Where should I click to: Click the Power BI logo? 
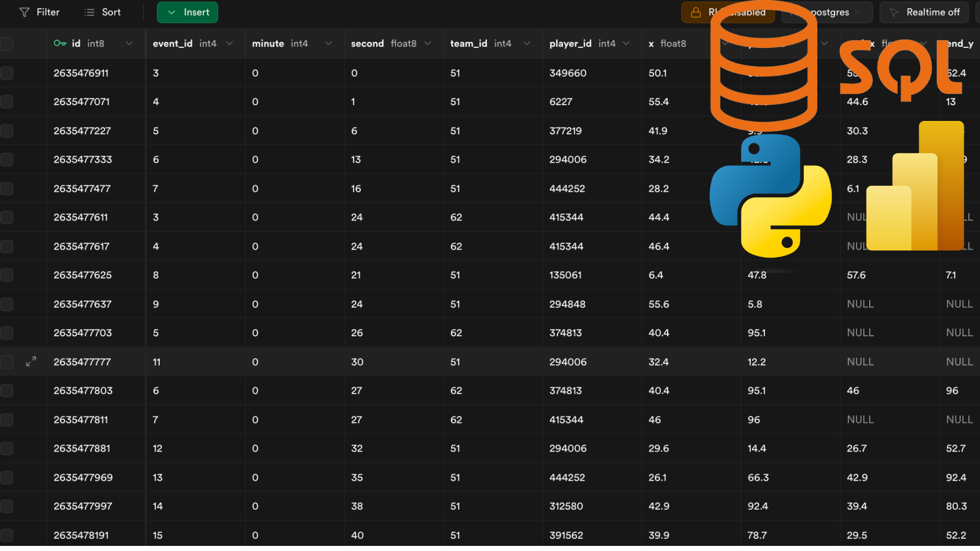[915, 186]
